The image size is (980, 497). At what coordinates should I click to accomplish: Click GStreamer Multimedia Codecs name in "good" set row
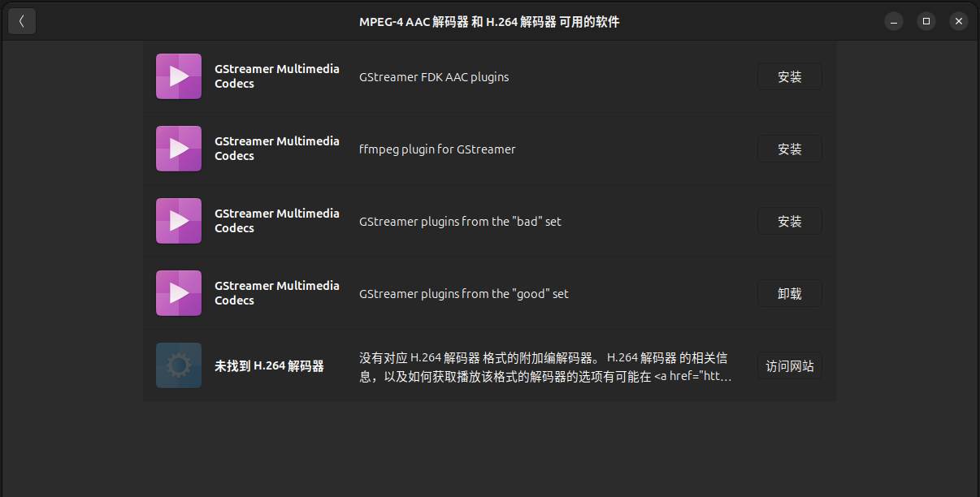click(277, 293)
